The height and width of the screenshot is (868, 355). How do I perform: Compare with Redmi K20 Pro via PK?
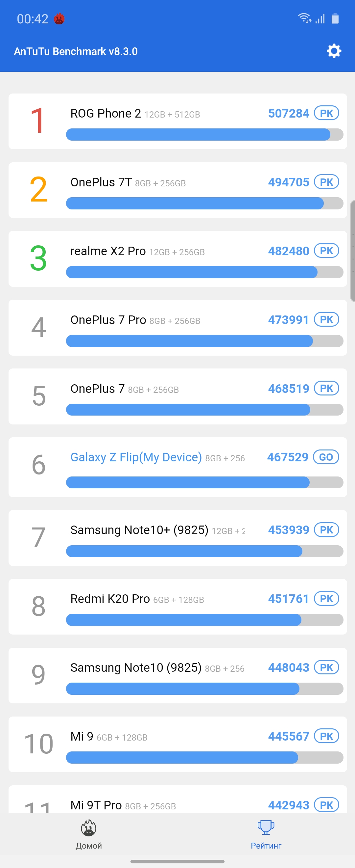(326, 598)
